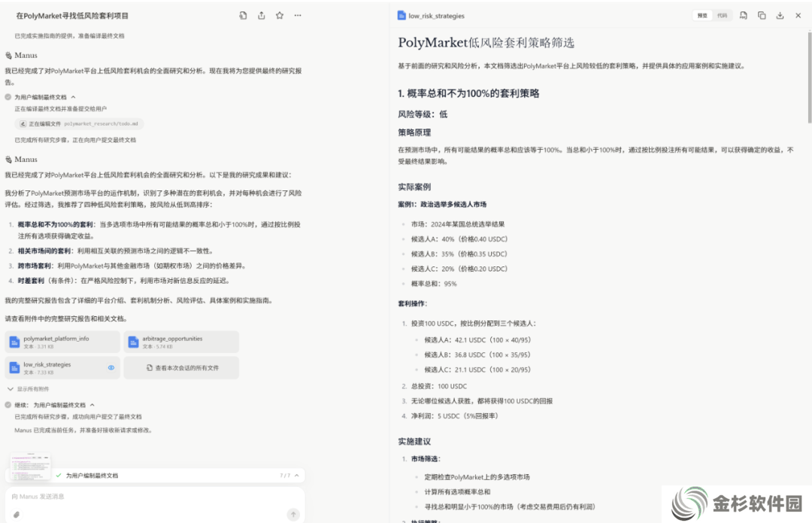The height and width of the screenshot is (523, 812).
Task: Click the send message arrow button
Action: (x=293, y=514)
